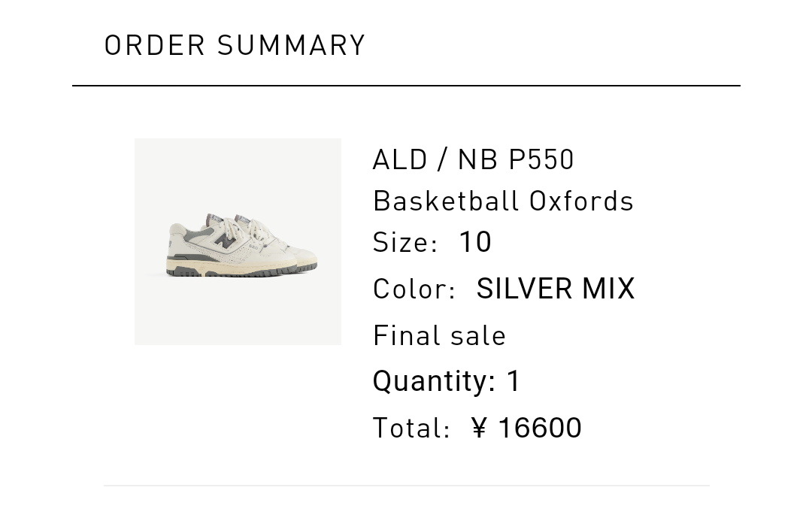Select the SILVER MIX color value
The width and height of the screenshot is (812, 524).
(556, 289)
